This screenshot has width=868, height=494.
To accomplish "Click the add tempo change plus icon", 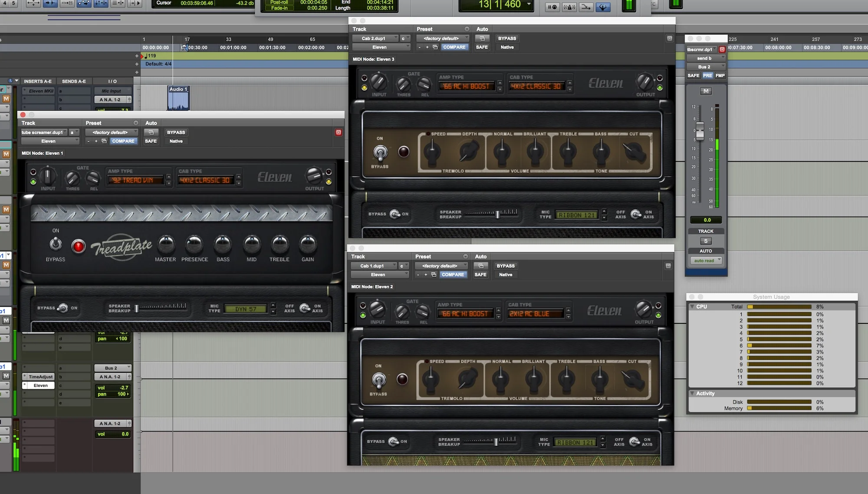I will (137, 56).
